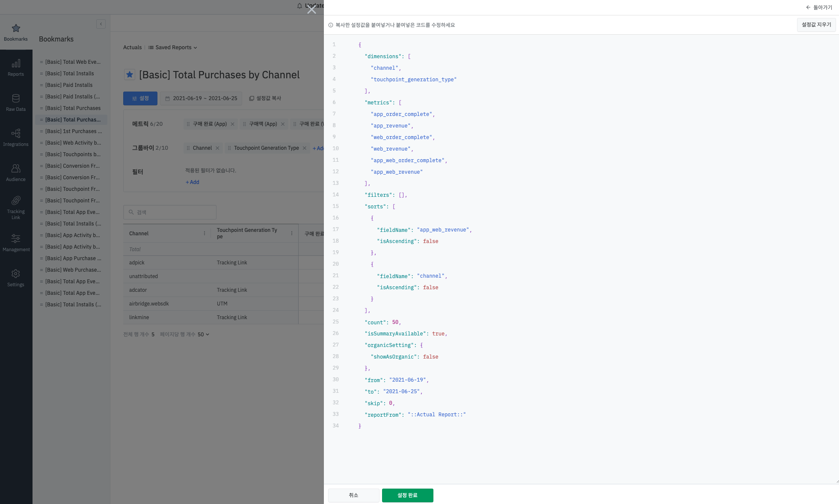Screen dimensions: 839x504
Task: Open bookmark [Basic] Total Web Eve...
Action: [73, 62]
